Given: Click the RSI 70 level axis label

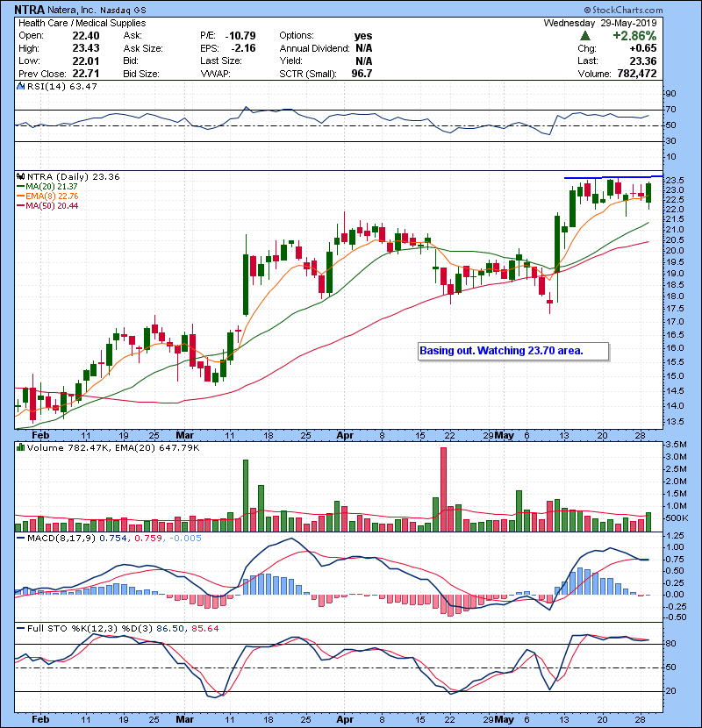Looking at the screenshot, I should [x=671, y=110].
